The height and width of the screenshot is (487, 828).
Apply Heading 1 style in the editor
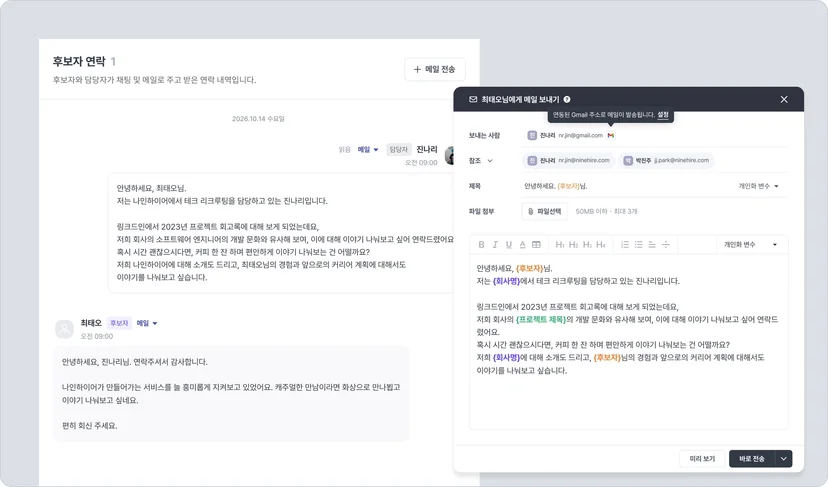[560, 245]
